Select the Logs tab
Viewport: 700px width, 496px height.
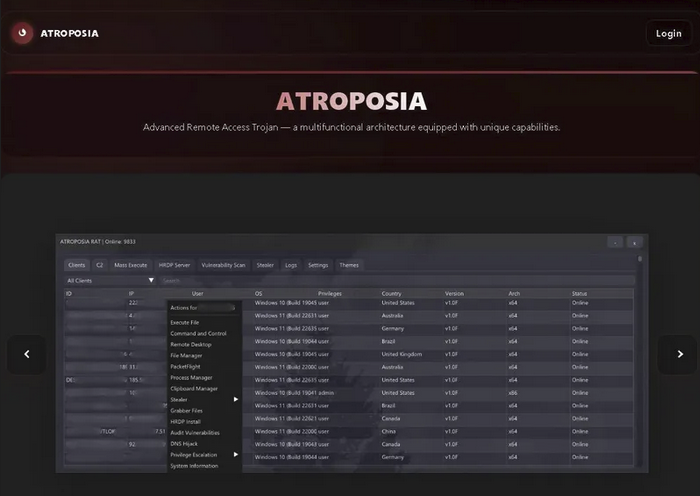pos(291,265)
